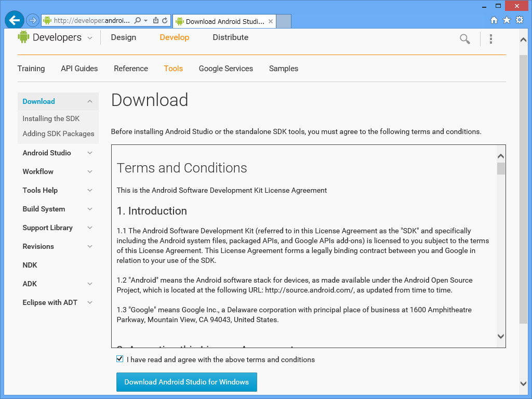Expand the Android Studio sidebar section
The width and height of the screenshot is (532, 399).
[x=90, y=153]
